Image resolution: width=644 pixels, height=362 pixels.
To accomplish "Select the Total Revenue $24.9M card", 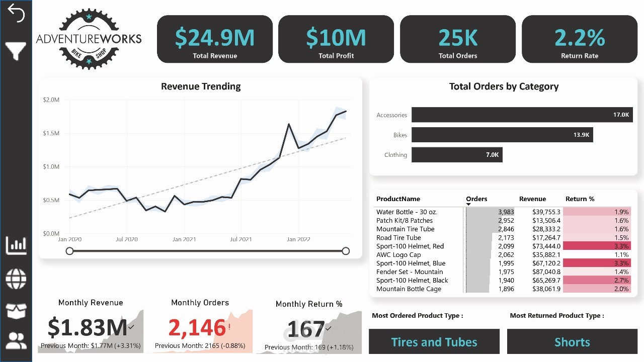I will pos(215,39).
